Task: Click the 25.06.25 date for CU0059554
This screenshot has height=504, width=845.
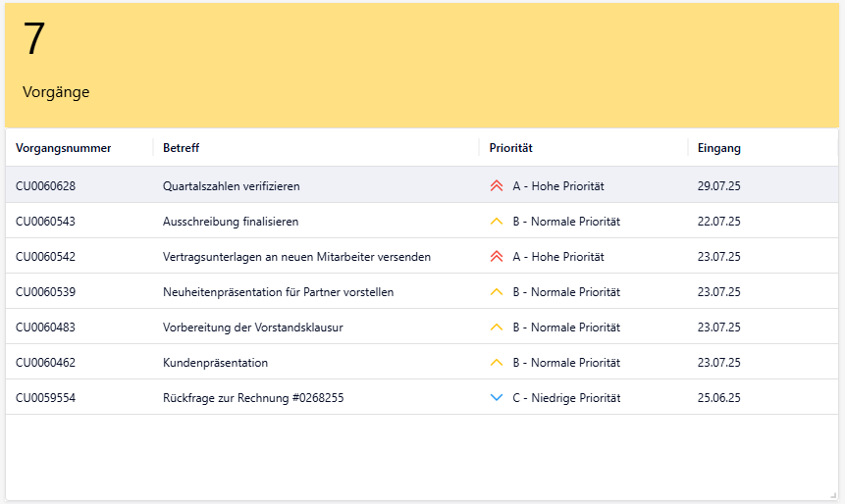Action: click(x=718, y=398)
